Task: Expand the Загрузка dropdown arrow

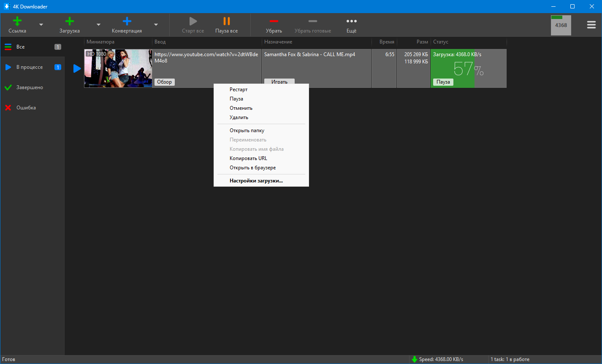Action: click(x=98, y=25)
